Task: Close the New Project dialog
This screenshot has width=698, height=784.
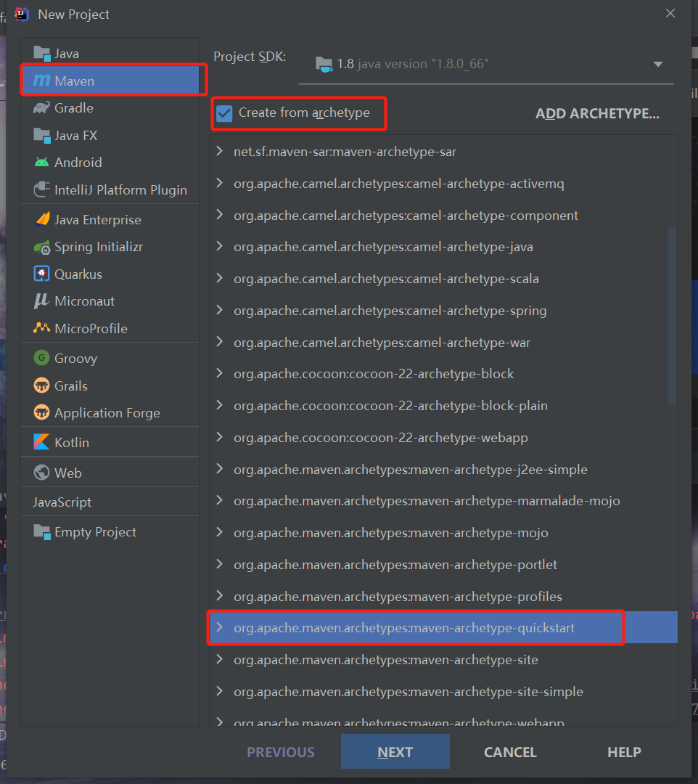Action: [x=670, y=14]
